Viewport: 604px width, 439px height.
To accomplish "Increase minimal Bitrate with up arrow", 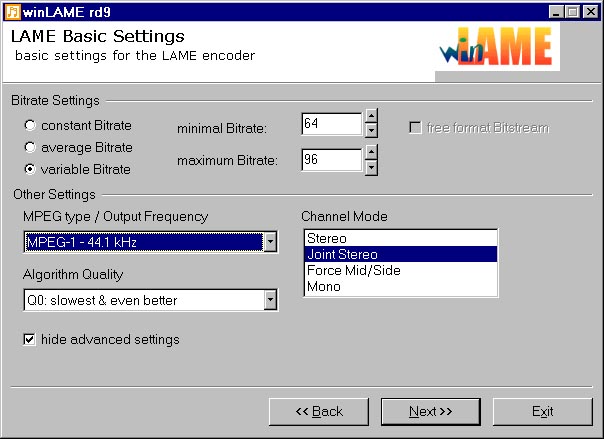I will pos(371,116).
